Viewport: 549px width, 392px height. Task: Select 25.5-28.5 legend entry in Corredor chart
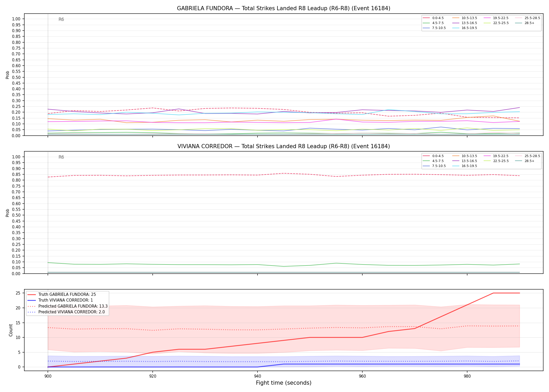(x=528, y=156)
